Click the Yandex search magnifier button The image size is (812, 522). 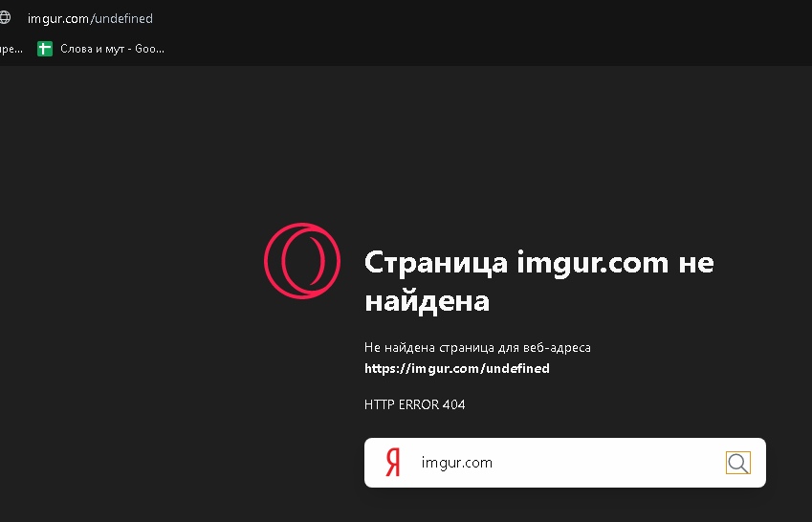click(738, 463)
